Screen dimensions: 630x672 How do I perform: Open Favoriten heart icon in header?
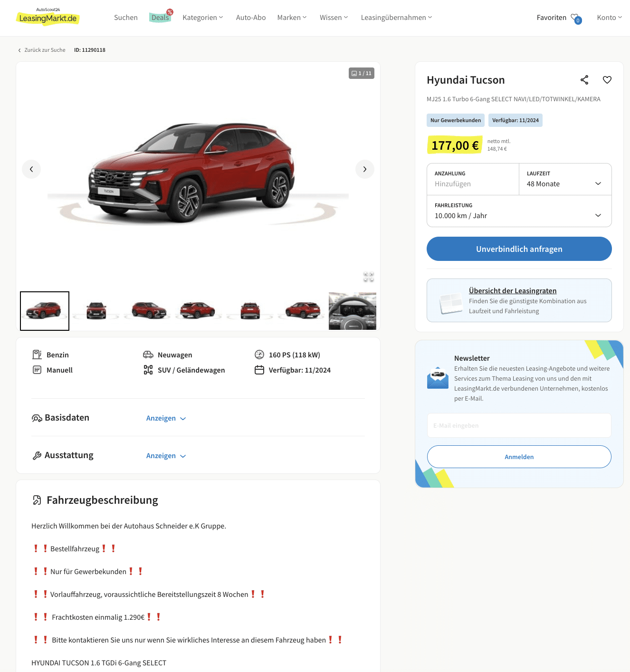point(576,18)
